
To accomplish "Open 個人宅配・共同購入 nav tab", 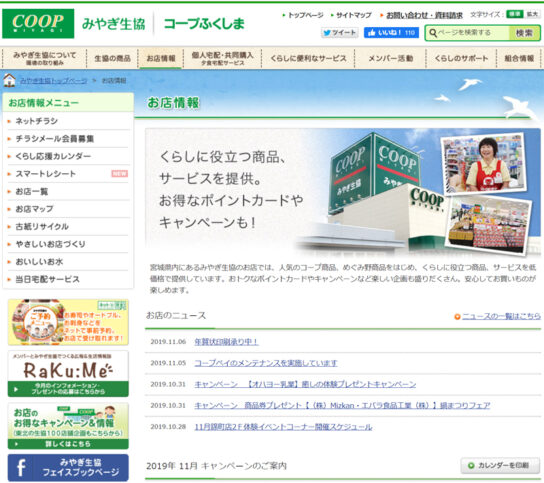I will click(222, 58).
